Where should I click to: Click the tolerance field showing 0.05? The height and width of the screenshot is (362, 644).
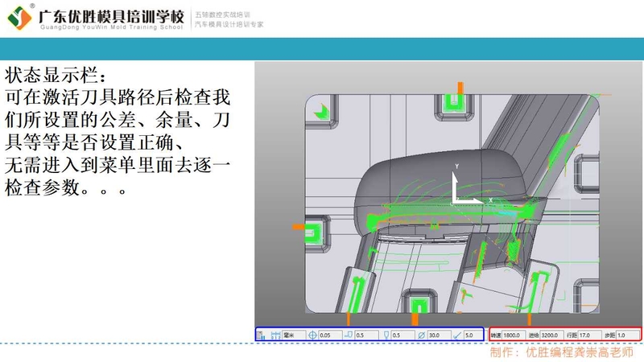coord(331,335)
